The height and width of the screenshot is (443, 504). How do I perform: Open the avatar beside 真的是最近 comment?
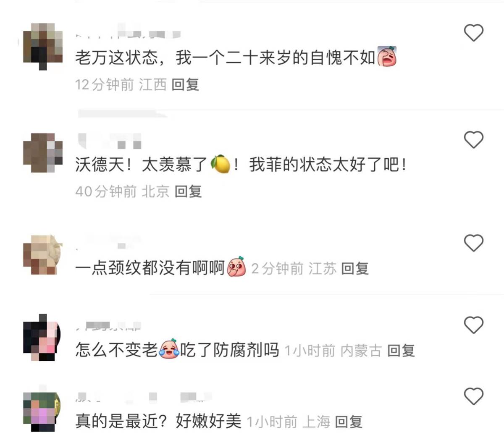click(42, 412)
